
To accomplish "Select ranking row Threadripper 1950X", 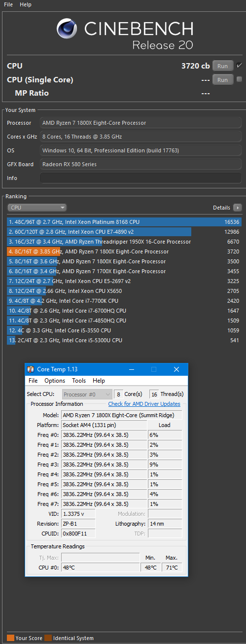I will 124,242.
